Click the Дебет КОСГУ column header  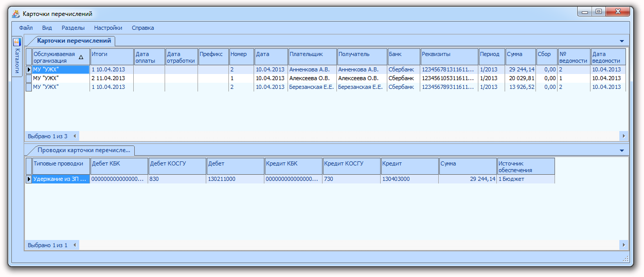(177, 167)
